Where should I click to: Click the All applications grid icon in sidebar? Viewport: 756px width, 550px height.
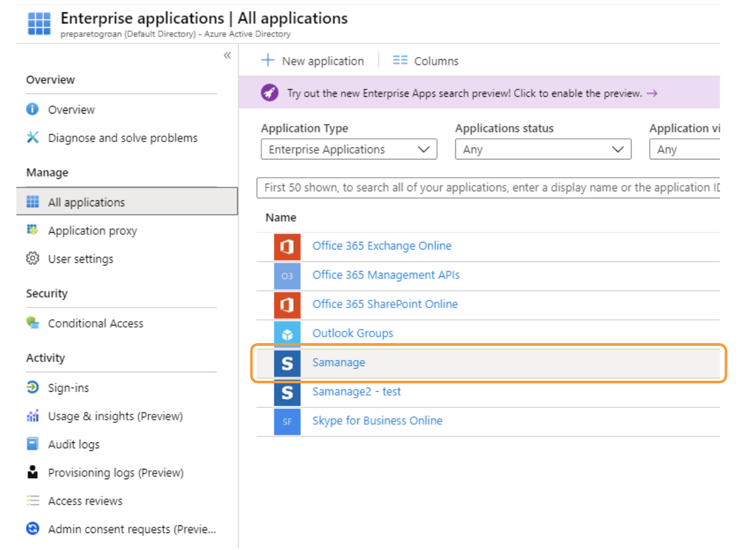pos(32,202)
